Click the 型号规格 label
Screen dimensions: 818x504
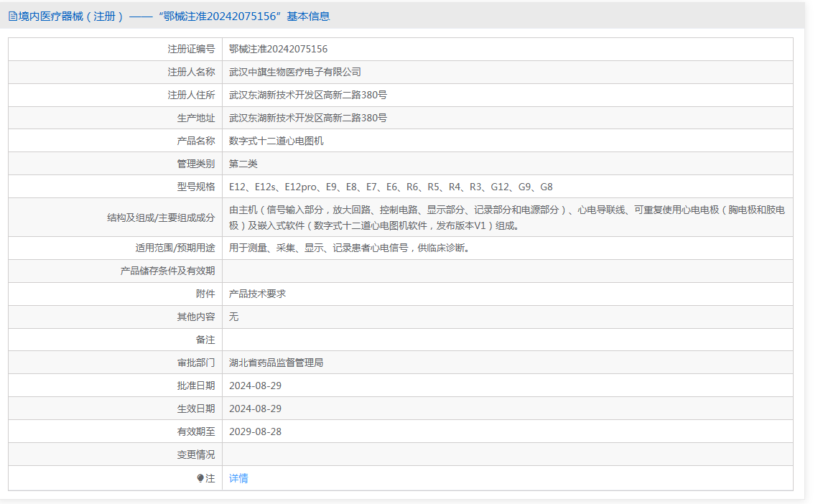[195, 187]
